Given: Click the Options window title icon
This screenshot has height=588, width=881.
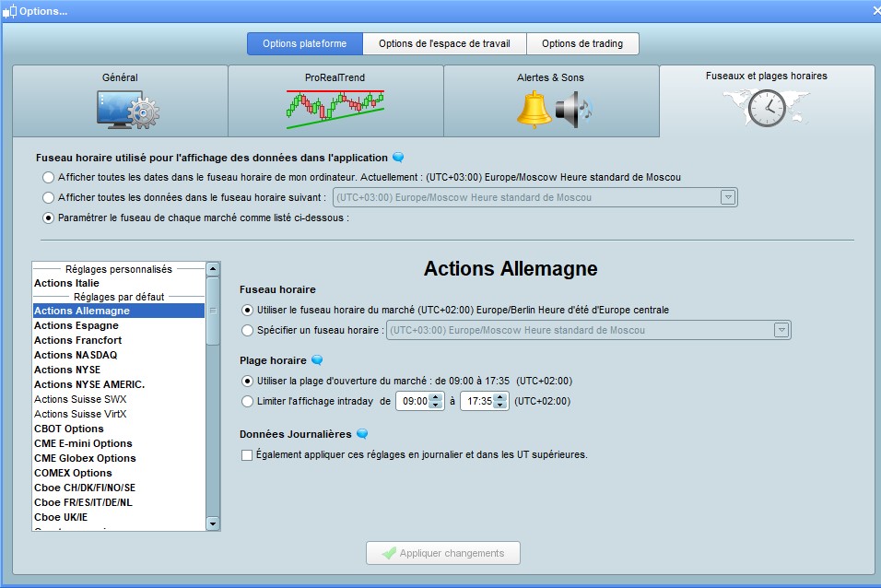Looking at the screenshot, I should point(9,11).
